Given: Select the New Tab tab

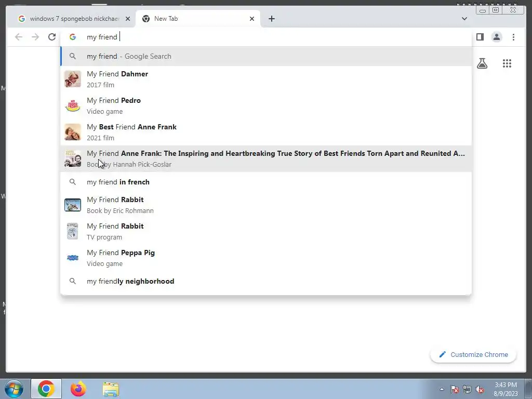Looking at the screenshot, I should (198, 19).
